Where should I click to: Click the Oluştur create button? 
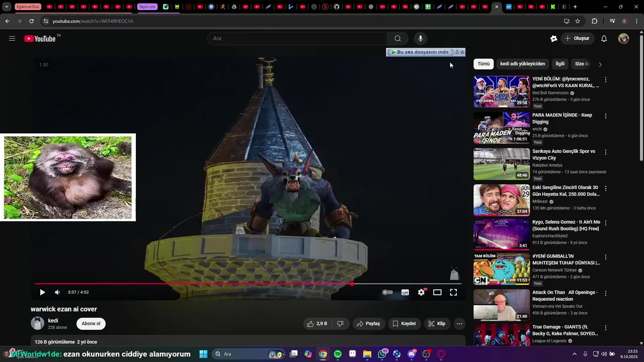[577, 39]
